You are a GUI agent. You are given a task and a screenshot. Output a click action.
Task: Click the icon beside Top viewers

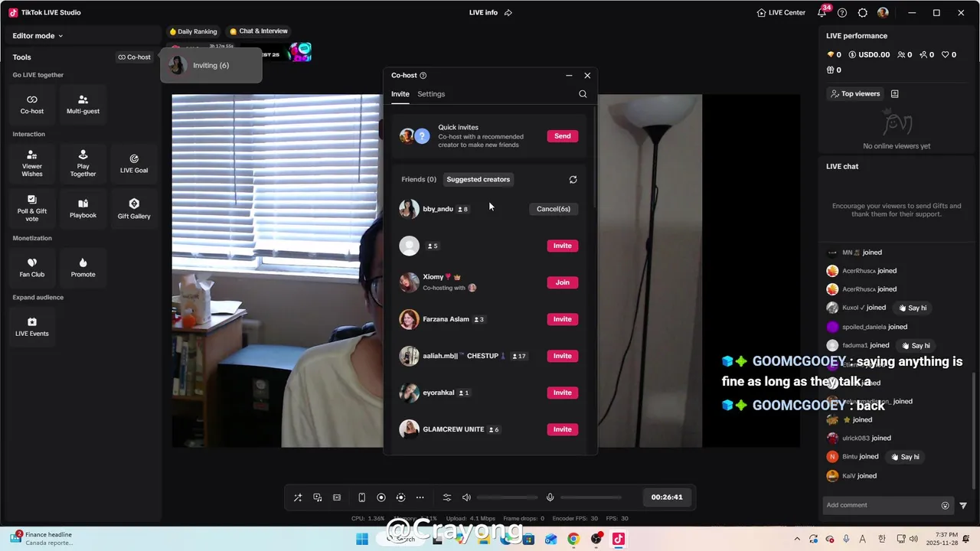coord(894,93)
